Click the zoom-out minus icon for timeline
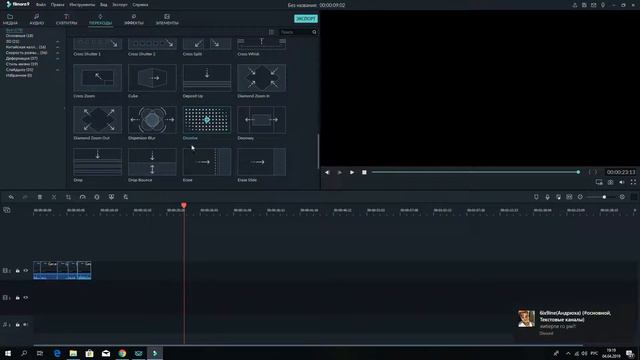 tap(580, 197)
